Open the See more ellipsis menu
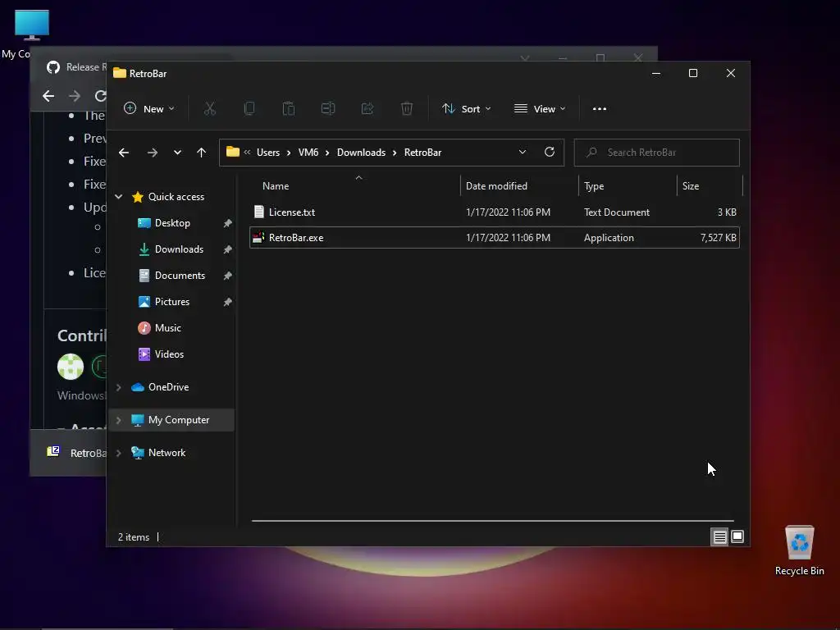This screenshot has width=840, height=630. (600, 109)
